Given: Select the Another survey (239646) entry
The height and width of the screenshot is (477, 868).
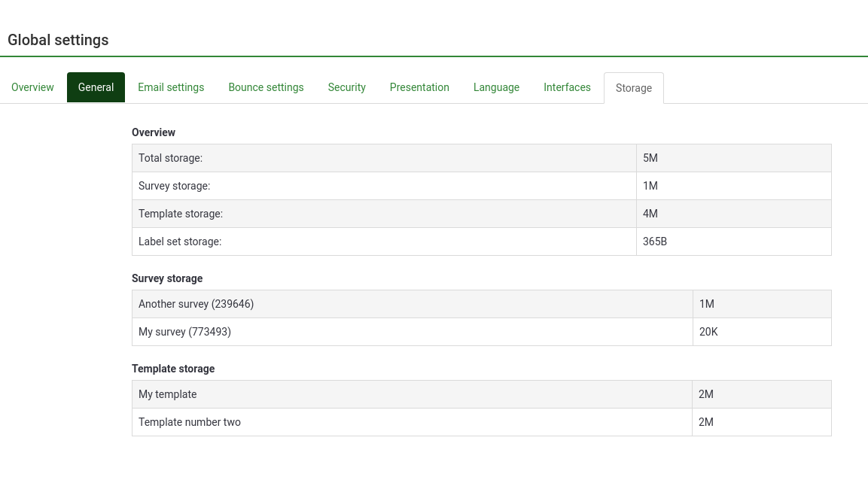Looking at the screenshot, I should tap(196, 304).
